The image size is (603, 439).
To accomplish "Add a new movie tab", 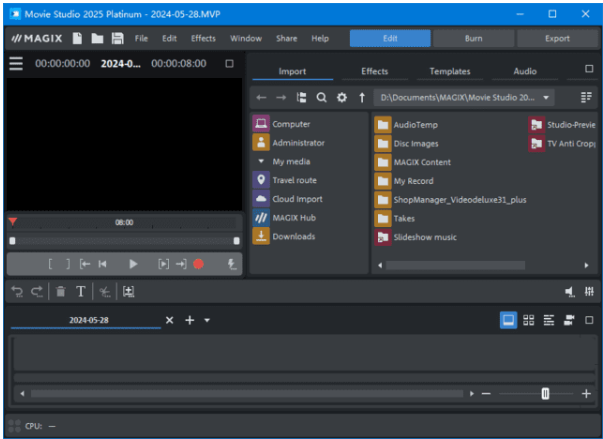I will (190, 320).
